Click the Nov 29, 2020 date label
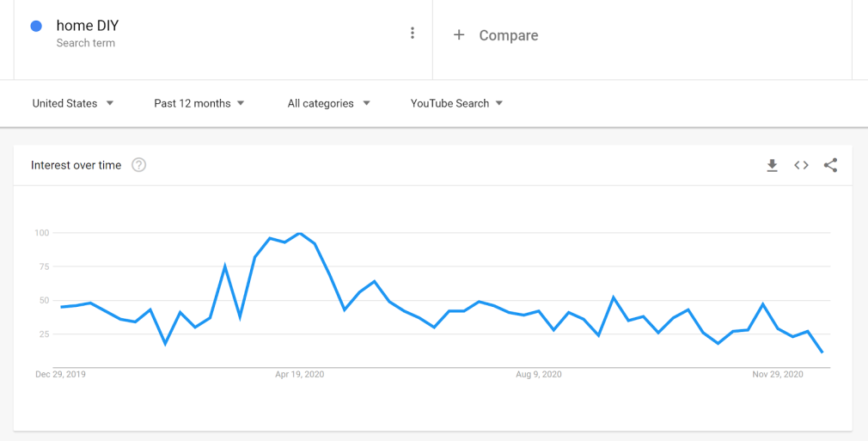 coord(778,374)
